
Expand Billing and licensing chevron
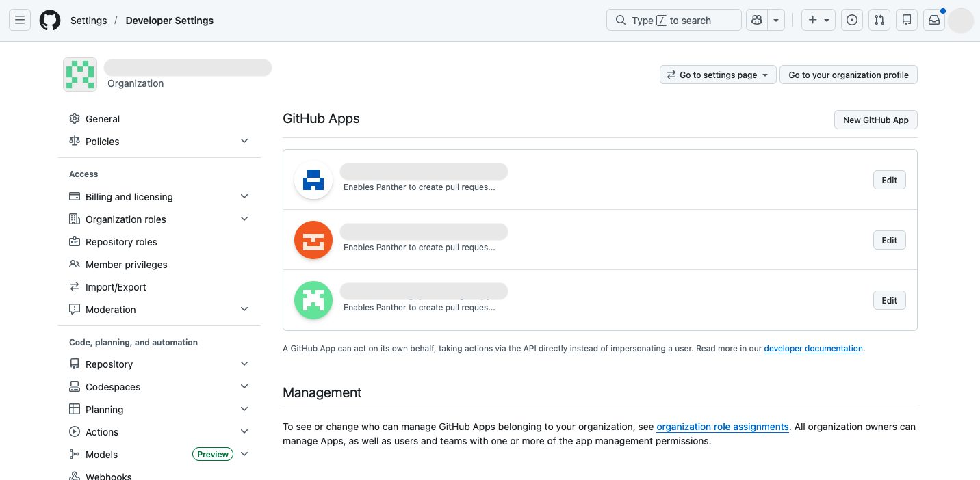click(244, 196)
